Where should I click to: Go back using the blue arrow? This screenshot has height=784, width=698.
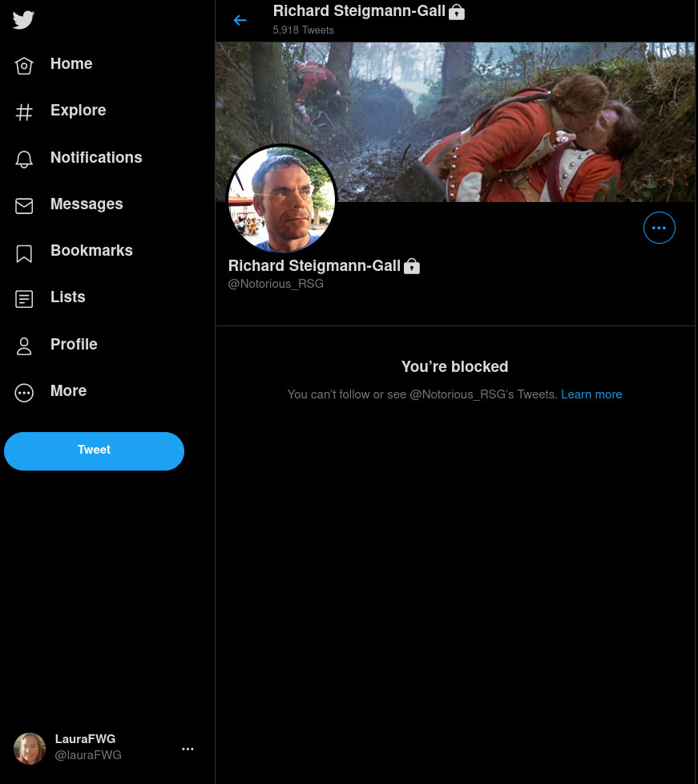point(240,20)
